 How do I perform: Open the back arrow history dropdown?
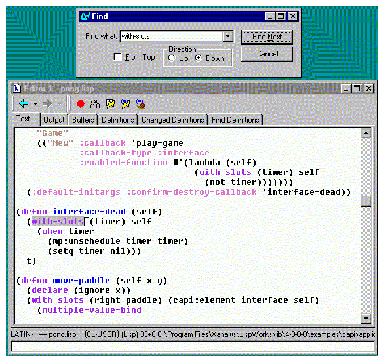click(35, 104)
